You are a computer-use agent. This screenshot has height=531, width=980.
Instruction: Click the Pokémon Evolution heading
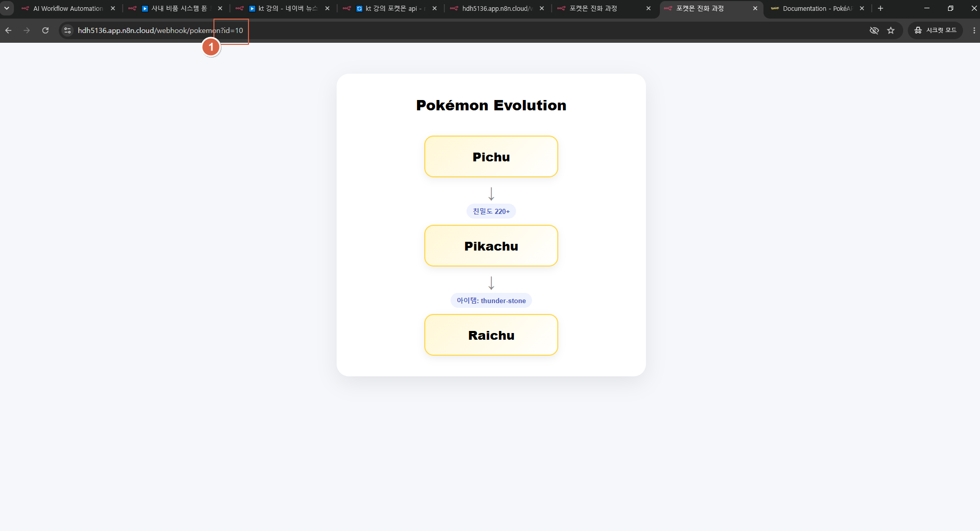pyautogui.click(x=491, y=105)
